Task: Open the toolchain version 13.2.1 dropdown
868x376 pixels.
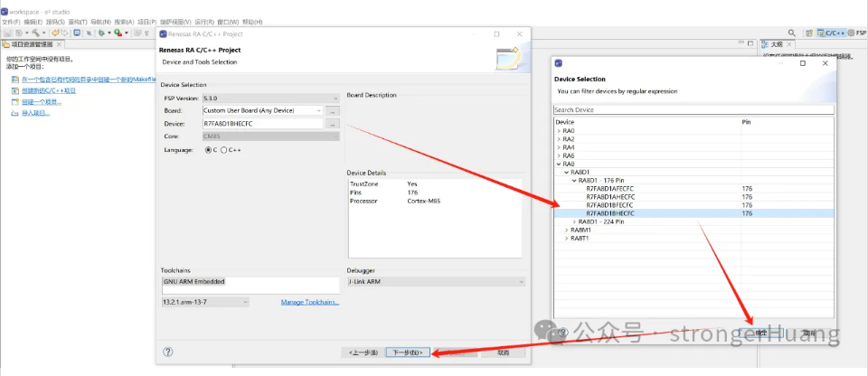Action: point(205,302)
